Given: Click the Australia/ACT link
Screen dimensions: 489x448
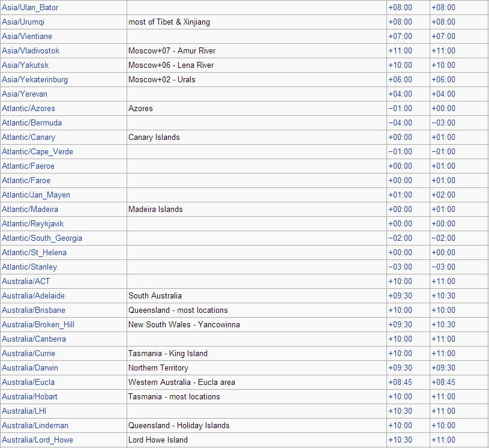Looking at the screenshot, I should click(x=26, y=281).
